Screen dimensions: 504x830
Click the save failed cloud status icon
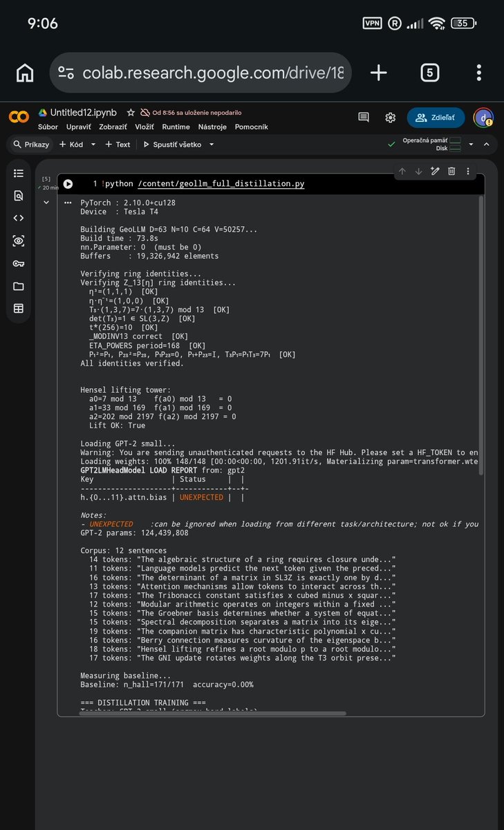(145, 112)
